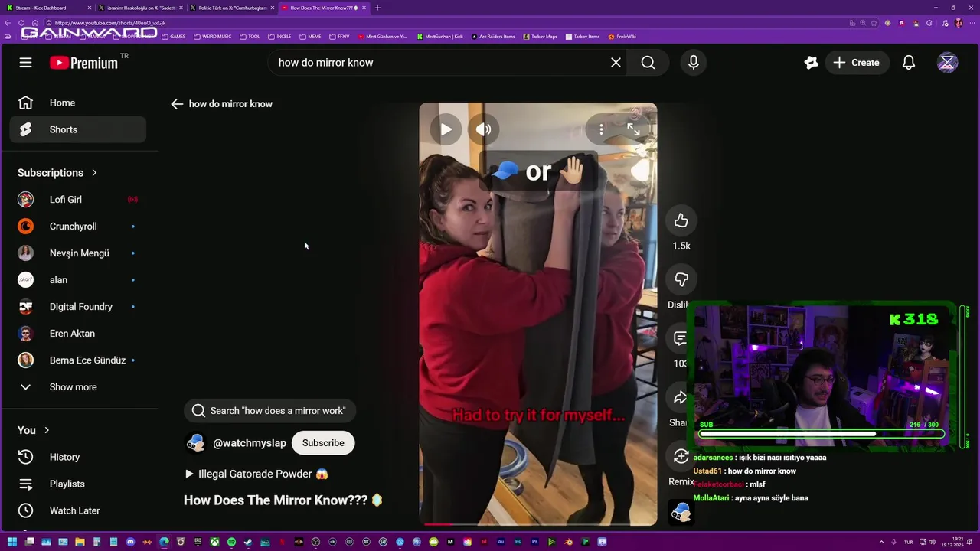980x551 pixels.
Task: Open Crunchyroll subscription
Action: point(77,227)
